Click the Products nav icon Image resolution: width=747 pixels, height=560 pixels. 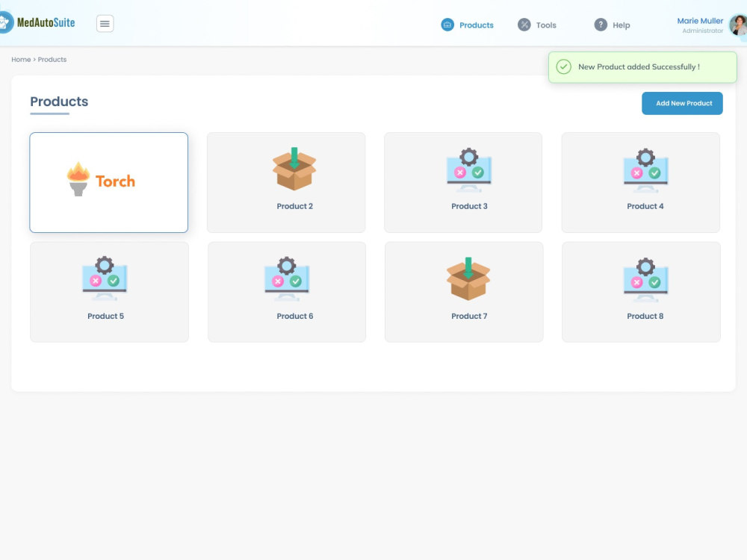(447, 25)
